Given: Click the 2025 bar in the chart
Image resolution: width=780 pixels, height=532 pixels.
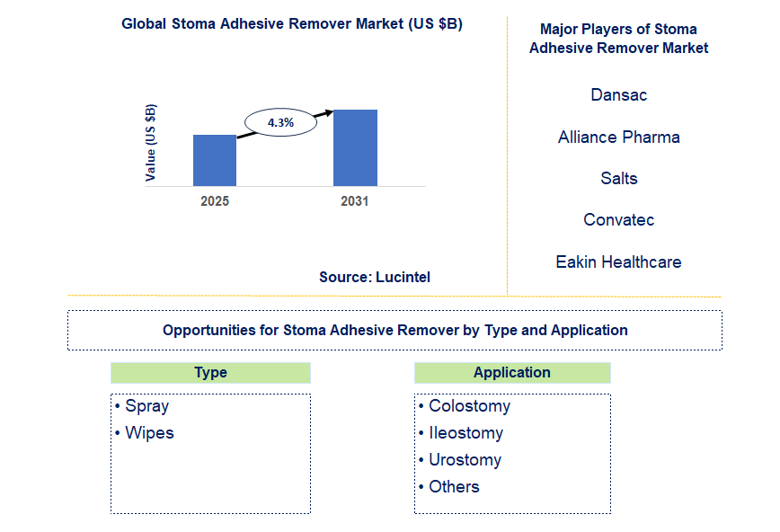Looking at the screenshot, I should [x=215, y=160].
